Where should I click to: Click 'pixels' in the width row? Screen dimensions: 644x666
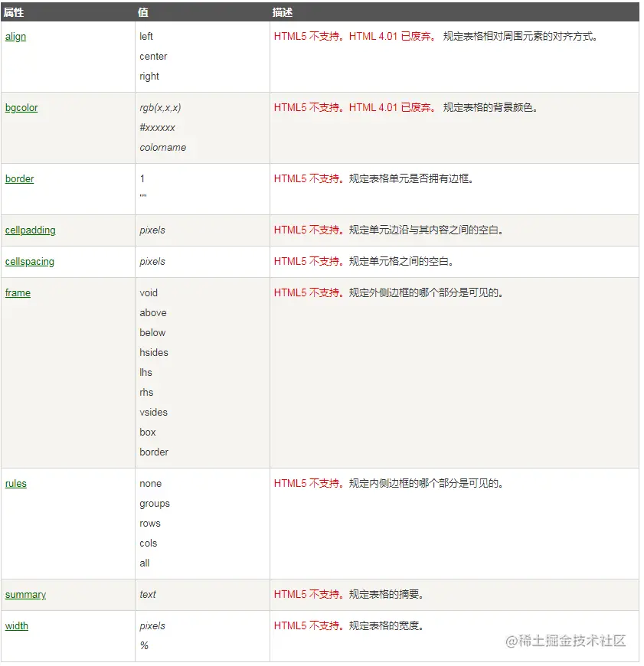[152, 626]
